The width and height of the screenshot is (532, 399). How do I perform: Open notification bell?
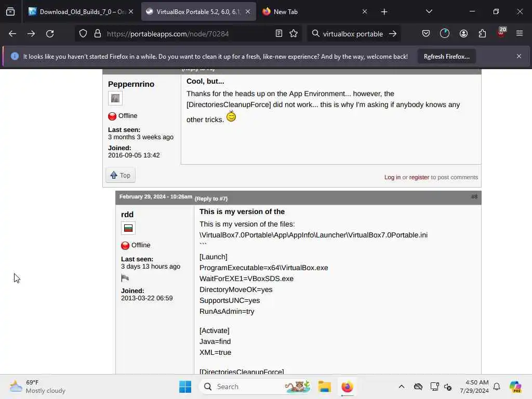(497, 387)
